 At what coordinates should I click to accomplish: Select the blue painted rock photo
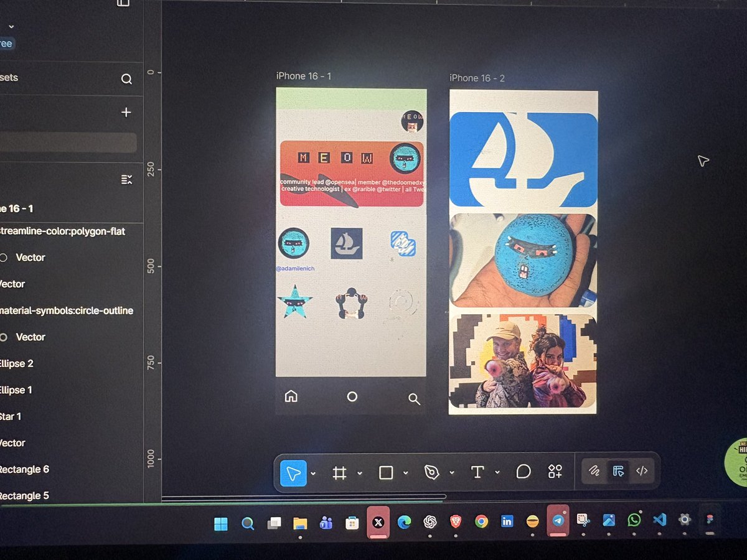[x=523, y=260]
